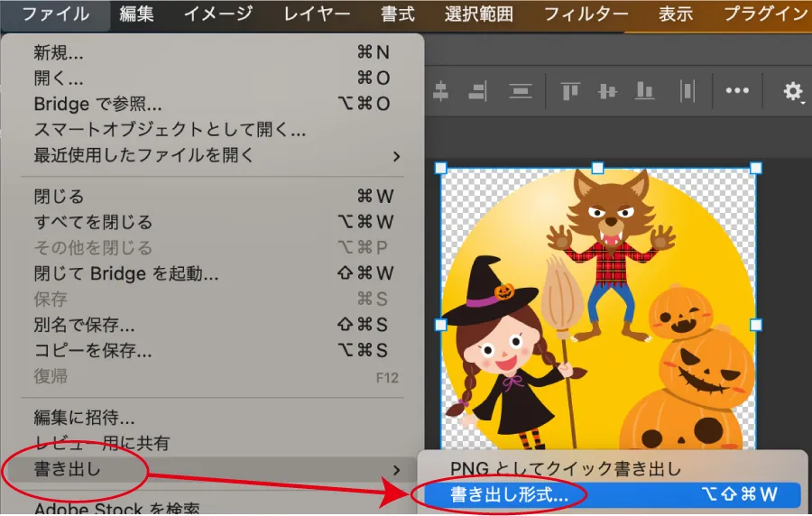This screenshot has height=516, width=812.
Task: Open the プラグイン menu
Action: [x=764, y=14]
